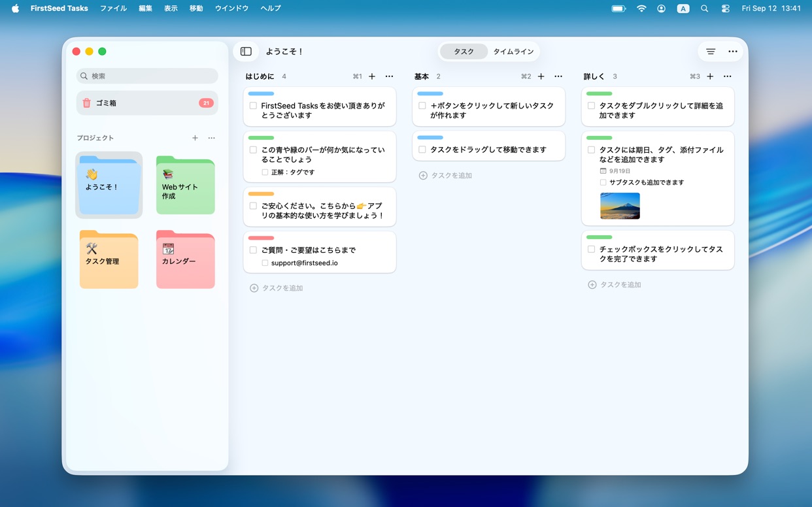
Task: Open Spotlight search in the menu bar
Action: (704, 8)
